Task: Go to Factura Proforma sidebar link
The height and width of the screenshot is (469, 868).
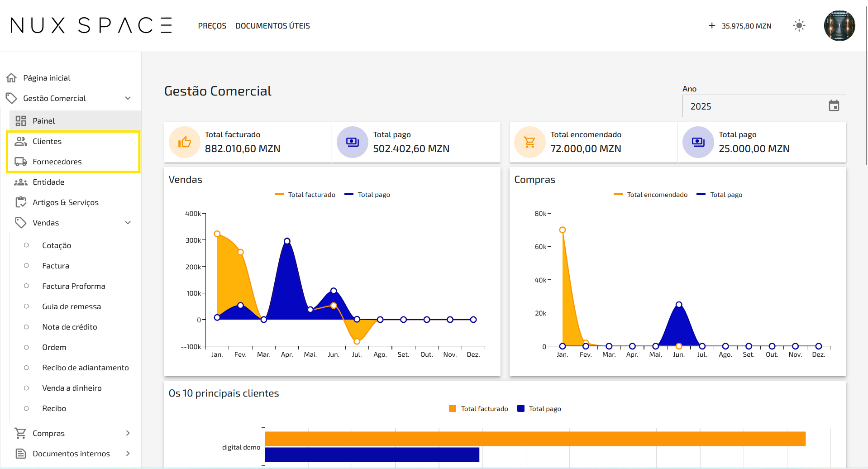Action: click(74, 286)
